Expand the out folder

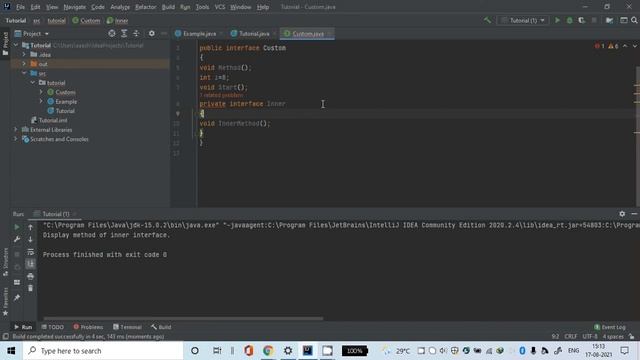[x=24, y=64]
